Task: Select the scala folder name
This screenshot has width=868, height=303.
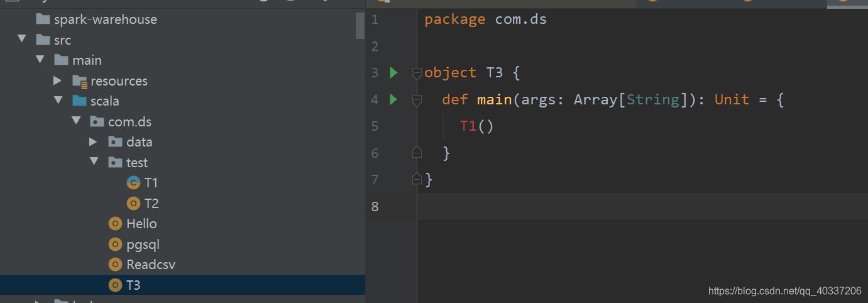Action: click(x=104, y=101)
